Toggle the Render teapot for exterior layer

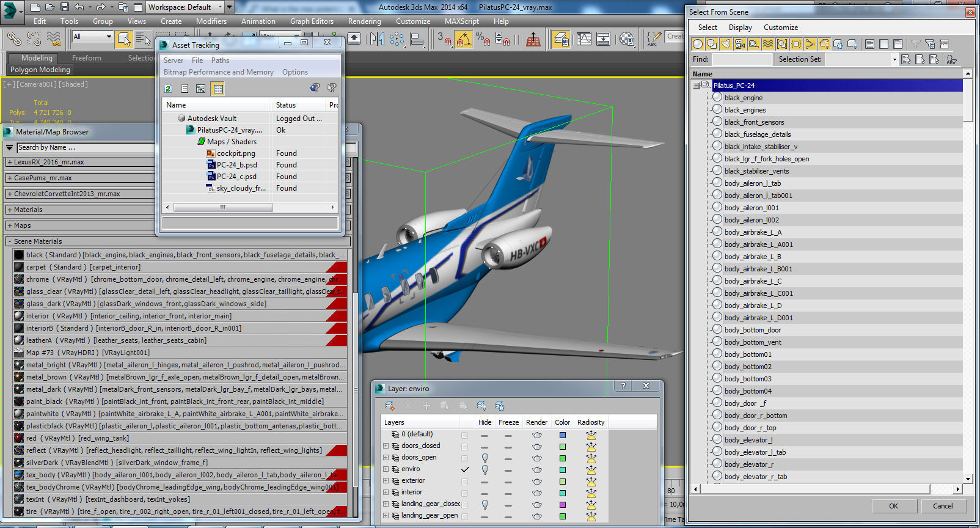point(537,481)
